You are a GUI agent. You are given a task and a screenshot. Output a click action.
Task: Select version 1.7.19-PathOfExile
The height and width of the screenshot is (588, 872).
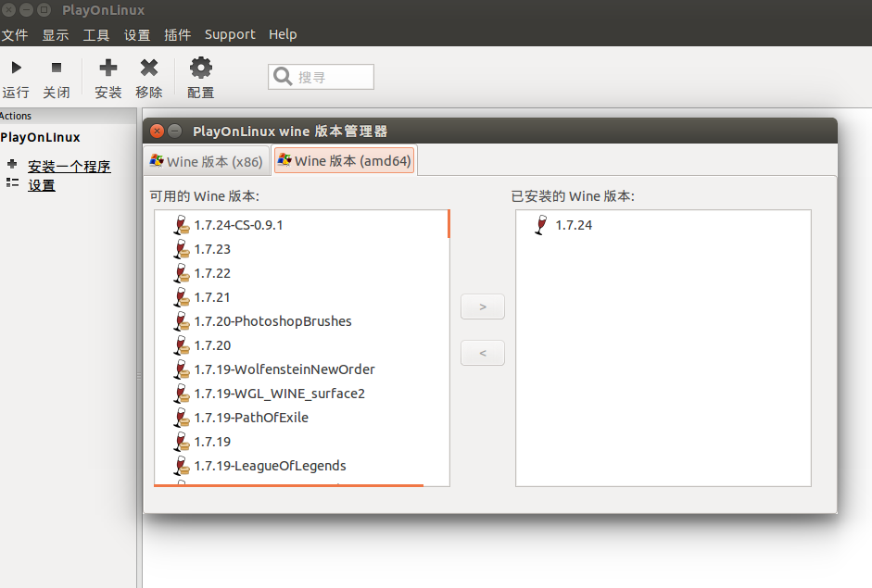pyautogui.click(x=251, y=418)
